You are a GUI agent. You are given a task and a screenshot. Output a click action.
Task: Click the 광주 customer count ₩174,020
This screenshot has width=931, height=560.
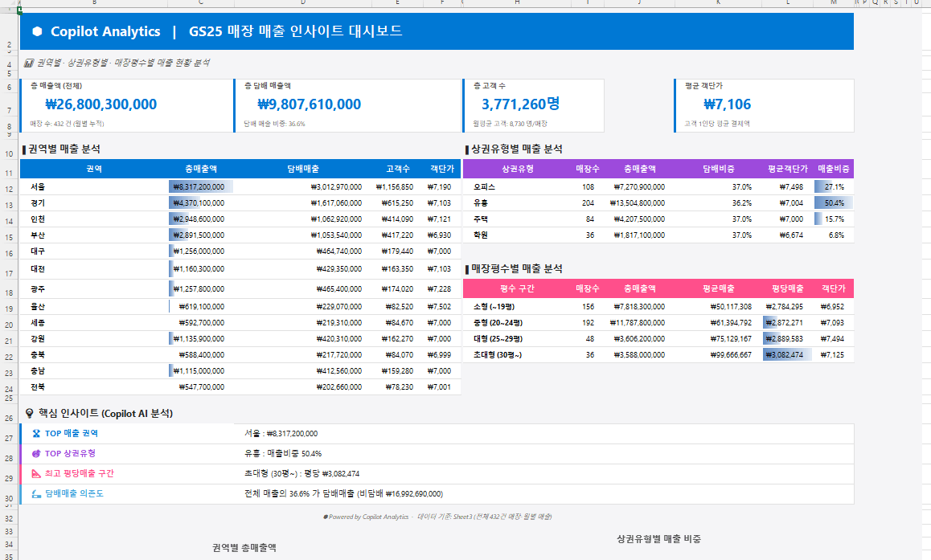pyautogui.click(x=397, y=289)
